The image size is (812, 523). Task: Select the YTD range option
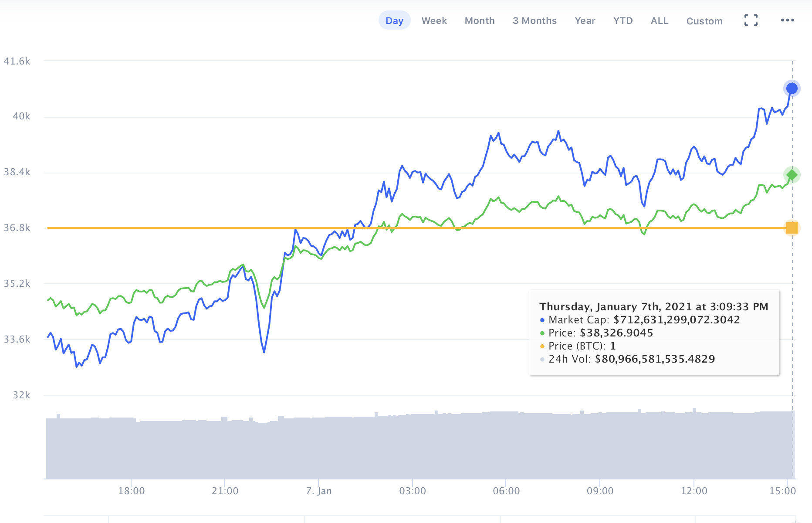click(x=623, y=20)
